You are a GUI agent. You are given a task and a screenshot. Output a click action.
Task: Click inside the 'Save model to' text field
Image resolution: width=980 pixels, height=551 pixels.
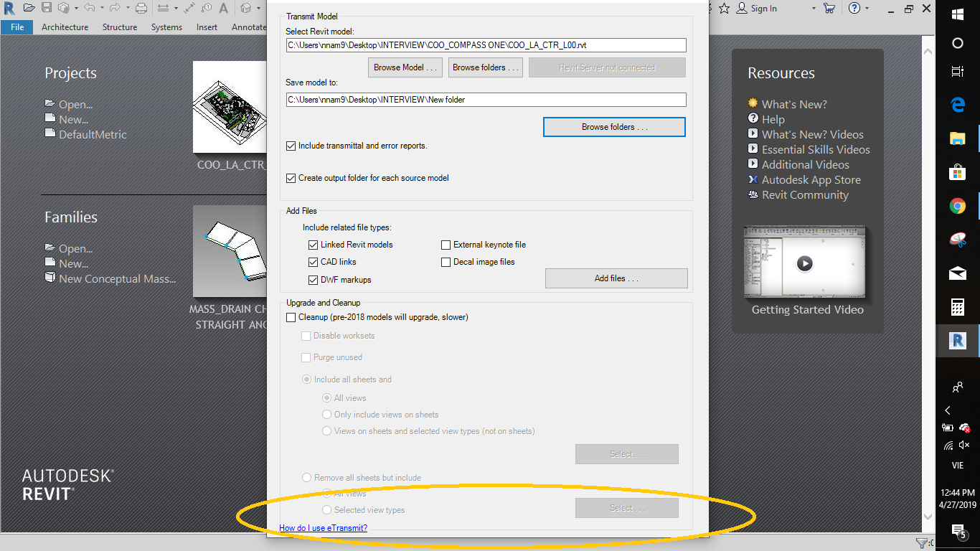[x=486, y=100]
